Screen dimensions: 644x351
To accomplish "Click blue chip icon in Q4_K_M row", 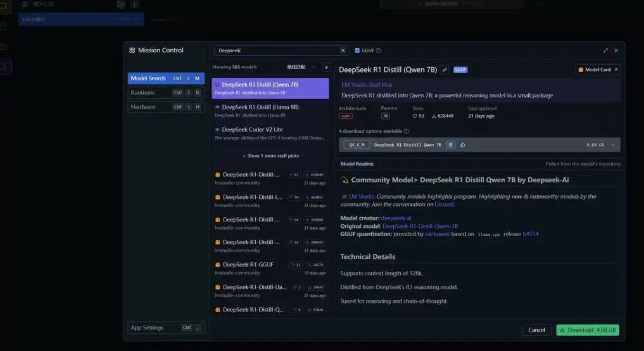I will [x=451, y=145].
